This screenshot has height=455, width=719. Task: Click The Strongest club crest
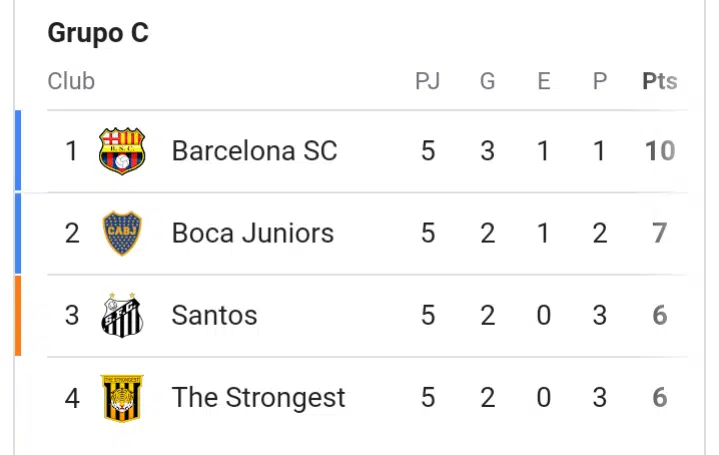pyautogui.click(x=122, y=397)
